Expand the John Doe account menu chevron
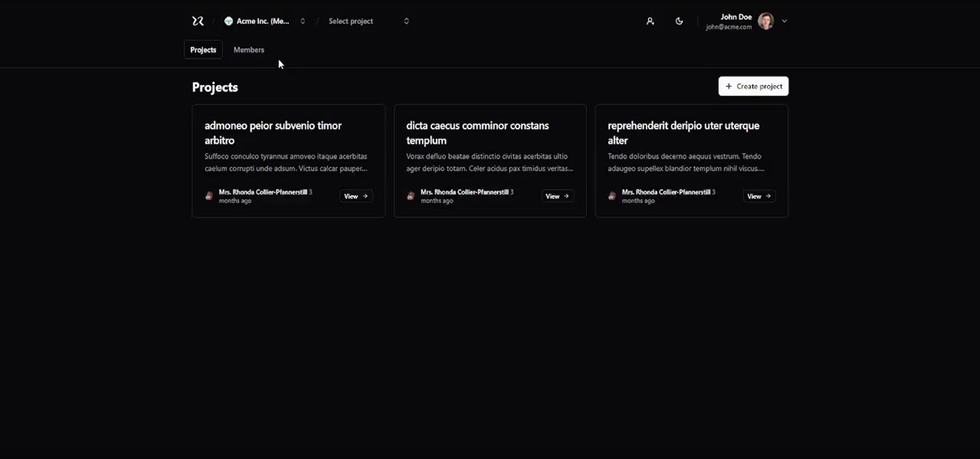 (x=785, y=21)
